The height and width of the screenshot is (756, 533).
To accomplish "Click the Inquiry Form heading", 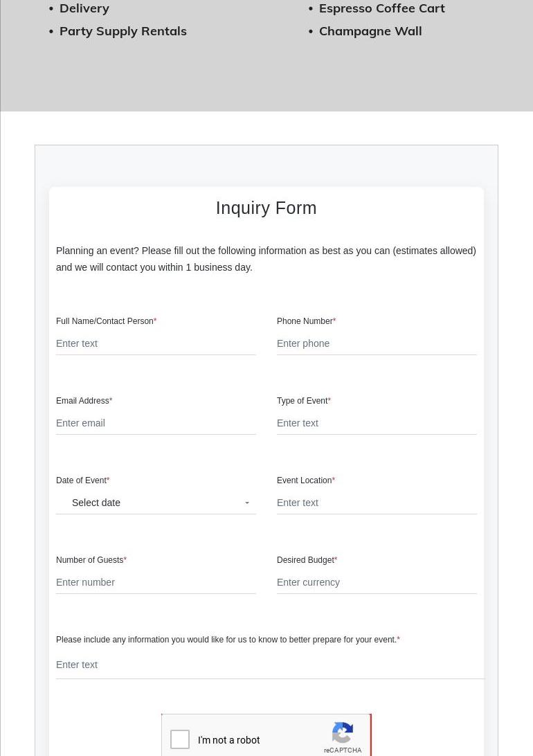I will point(266,208).
